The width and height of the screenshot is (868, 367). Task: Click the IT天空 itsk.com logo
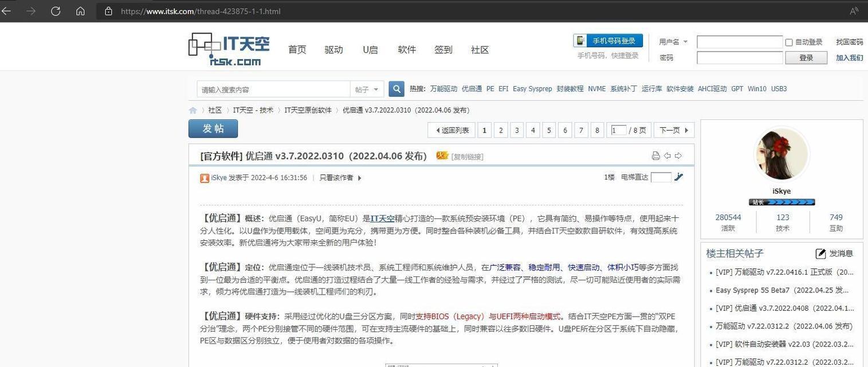229,49
